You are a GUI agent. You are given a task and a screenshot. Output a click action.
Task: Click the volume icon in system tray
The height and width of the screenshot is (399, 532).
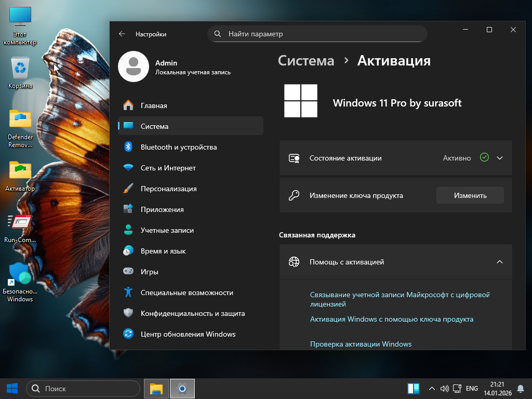coord(444,388)
